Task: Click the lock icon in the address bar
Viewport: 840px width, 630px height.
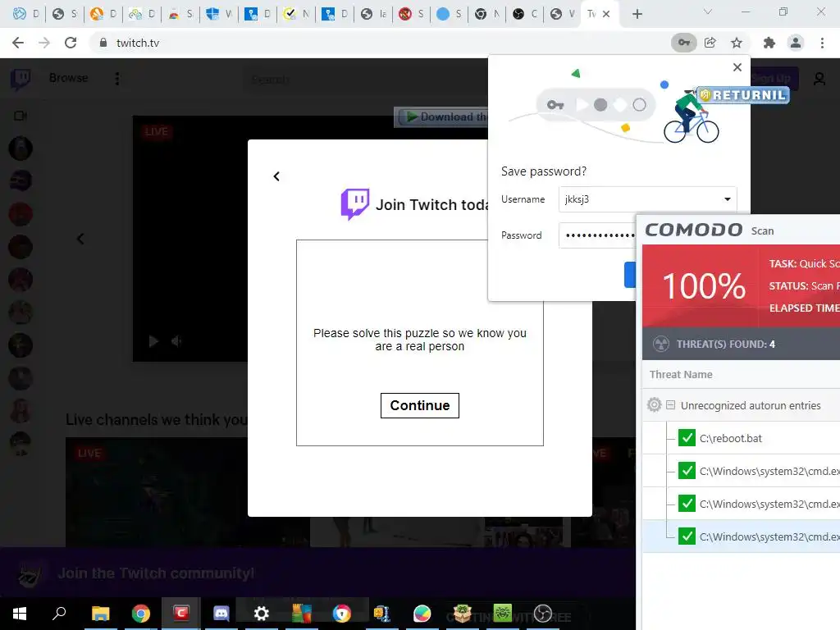Action: 103,43
